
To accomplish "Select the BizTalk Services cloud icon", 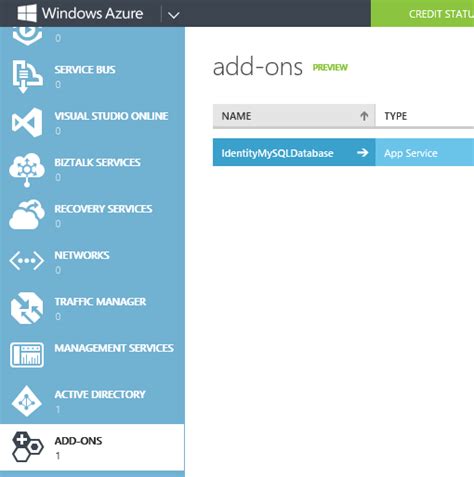I will point(27,170).
